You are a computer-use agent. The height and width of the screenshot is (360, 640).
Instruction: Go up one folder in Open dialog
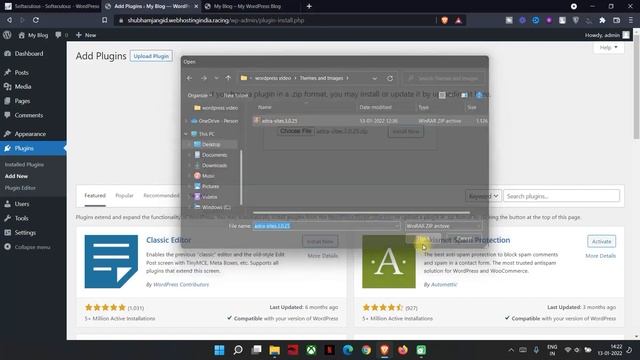[x=228, y=78]
